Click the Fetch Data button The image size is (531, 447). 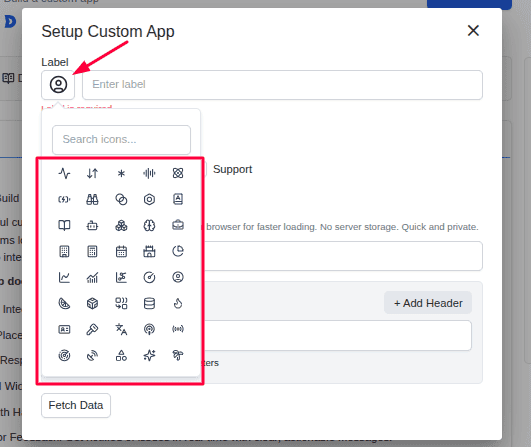(x=76, y=405)
